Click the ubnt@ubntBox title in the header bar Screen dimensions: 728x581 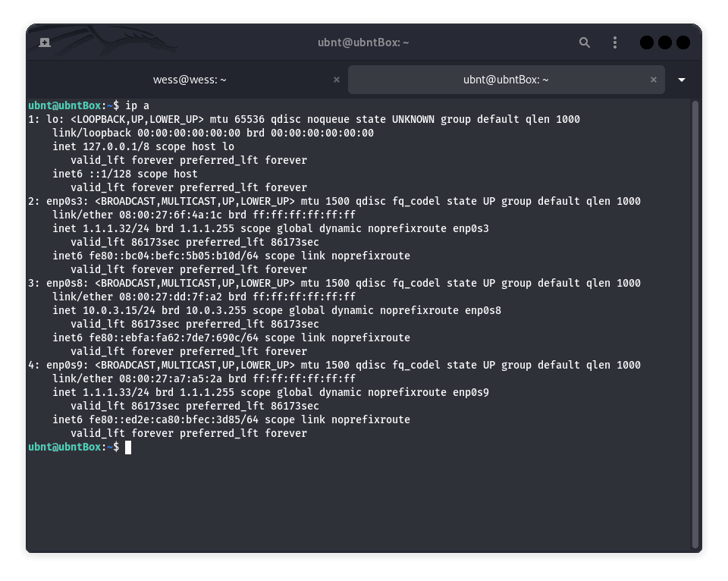pyautogui.click(x=364, y=42)
